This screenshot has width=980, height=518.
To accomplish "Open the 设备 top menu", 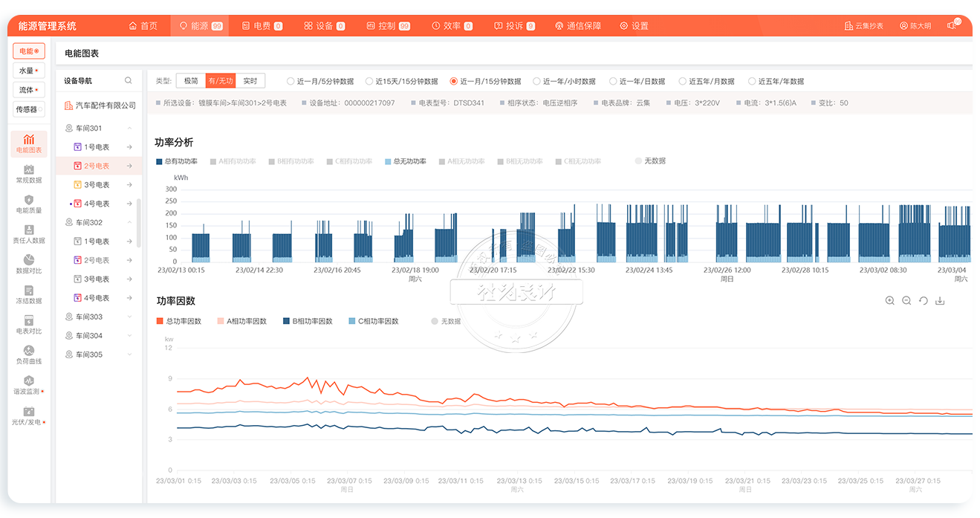I will [x=325, y=26].
